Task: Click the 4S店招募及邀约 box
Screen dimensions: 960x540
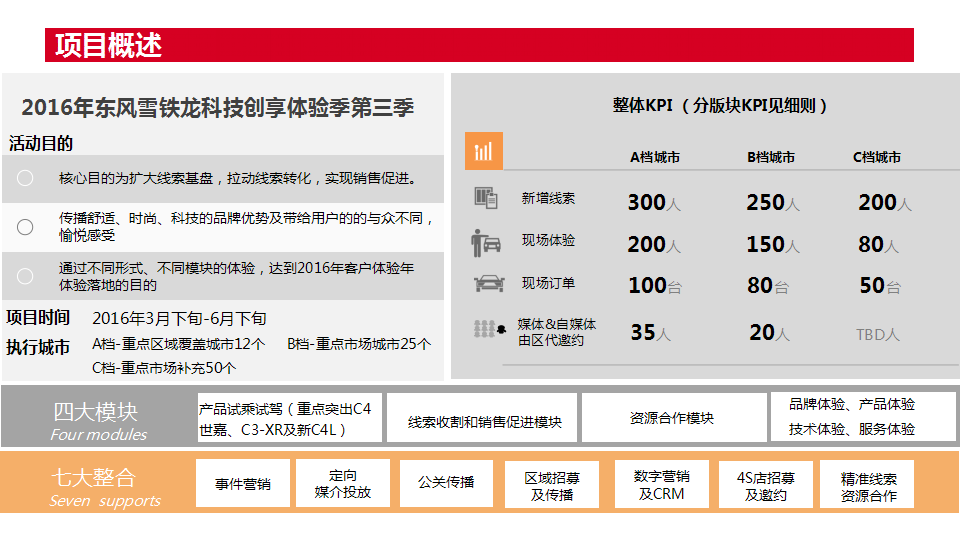Action: (x=766, y=484)
